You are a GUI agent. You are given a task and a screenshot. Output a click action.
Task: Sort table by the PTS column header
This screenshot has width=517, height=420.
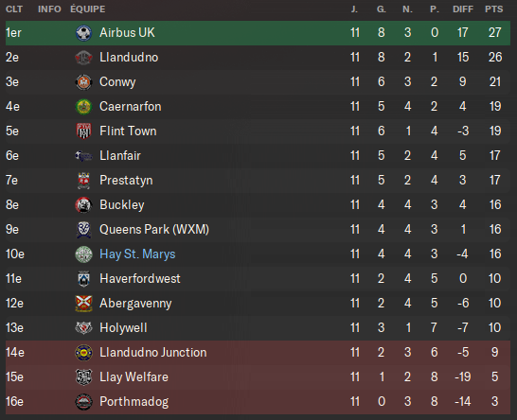494,9
